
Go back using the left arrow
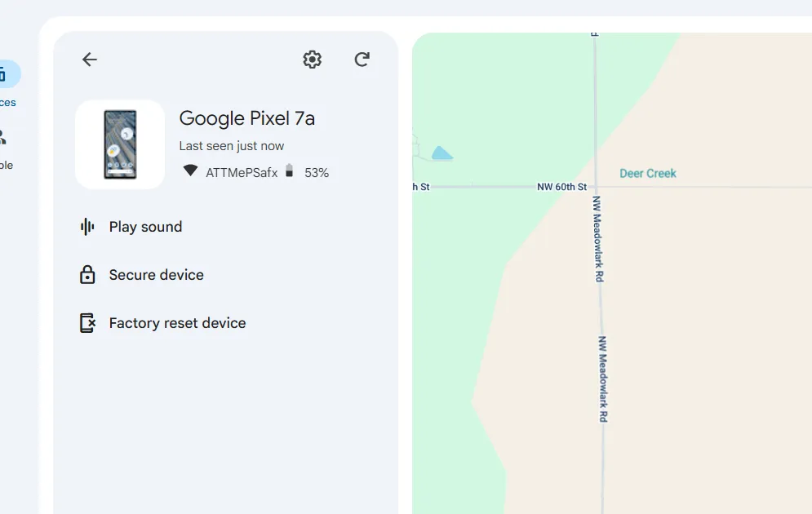coord(90,60)
